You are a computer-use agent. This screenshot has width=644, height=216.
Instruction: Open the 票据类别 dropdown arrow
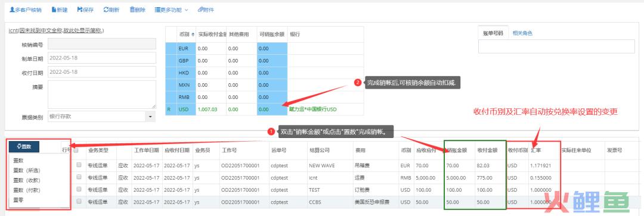[150, 117]
